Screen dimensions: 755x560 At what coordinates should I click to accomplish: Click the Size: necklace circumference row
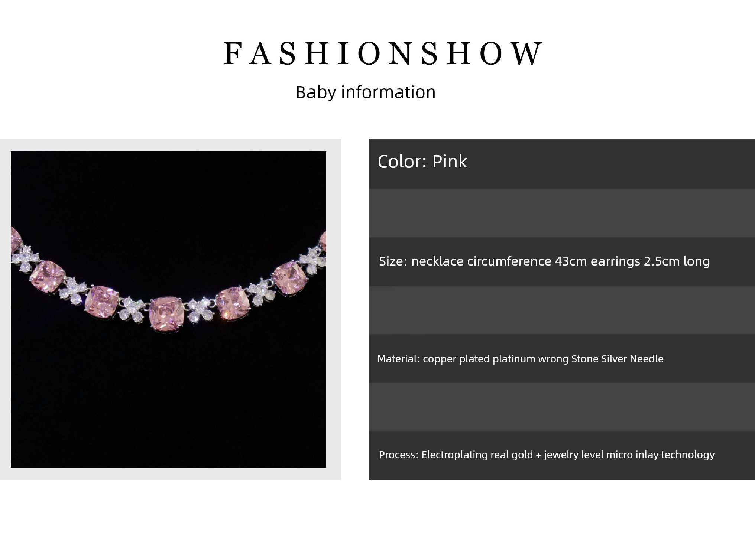[x=562, y=261]
